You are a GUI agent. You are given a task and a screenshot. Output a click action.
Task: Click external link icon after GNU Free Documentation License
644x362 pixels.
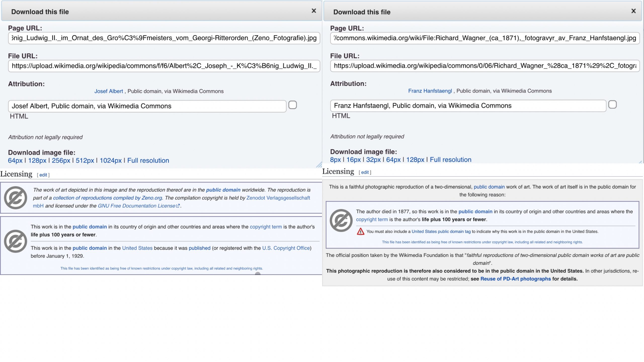pyautogui.click(x=178, y=206)
